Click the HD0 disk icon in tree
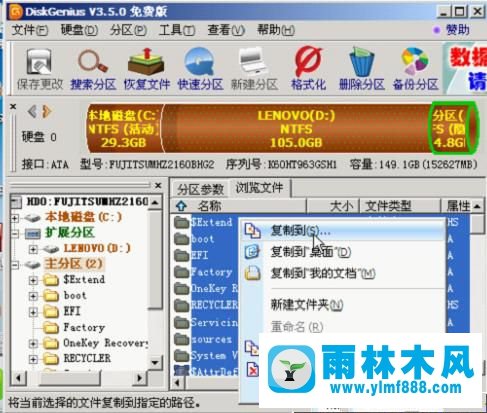 point(16,202)
